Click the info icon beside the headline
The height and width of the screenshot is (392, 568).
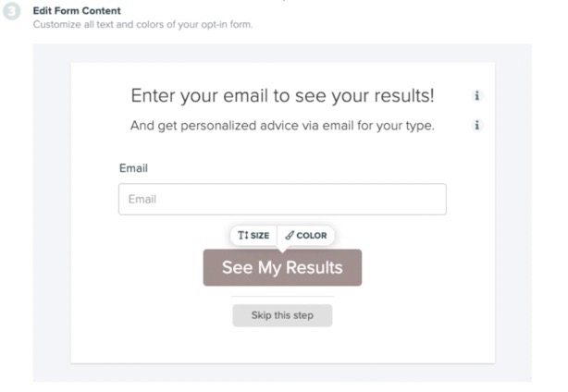point(476,95)
